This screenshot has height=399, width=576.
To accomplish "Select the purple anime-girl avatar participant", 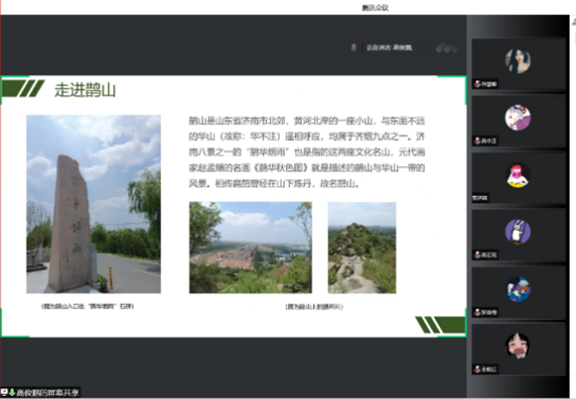I will click(x=518, y=118).
